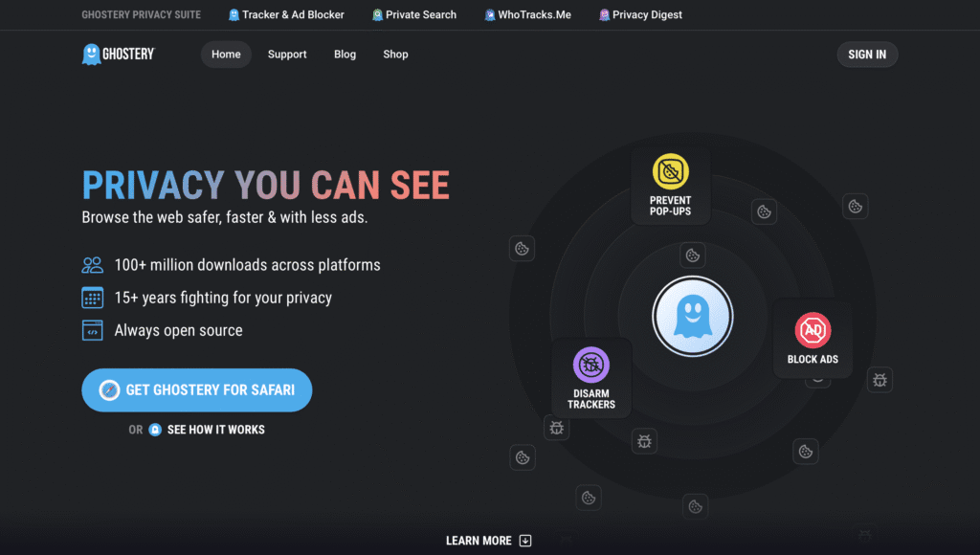Open Tracker & Ad Blocker link
980x555 pixels.
click(x=287, y=15)
